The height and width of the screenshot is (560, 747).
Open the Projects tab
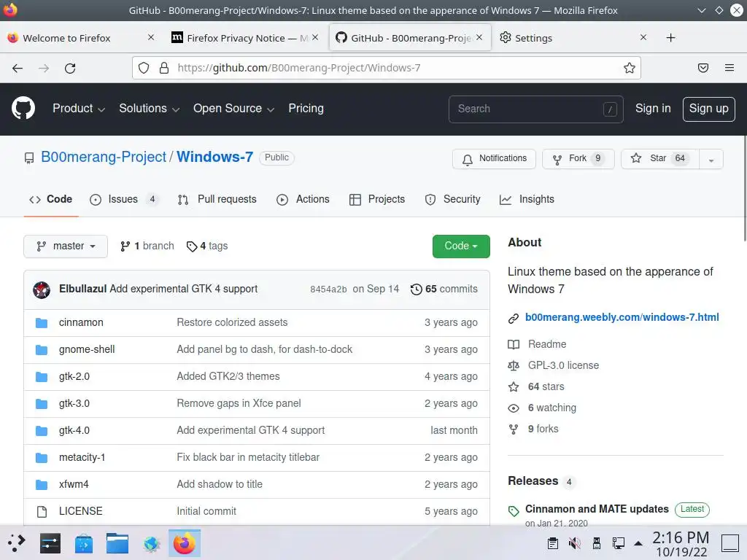(377, 200)
